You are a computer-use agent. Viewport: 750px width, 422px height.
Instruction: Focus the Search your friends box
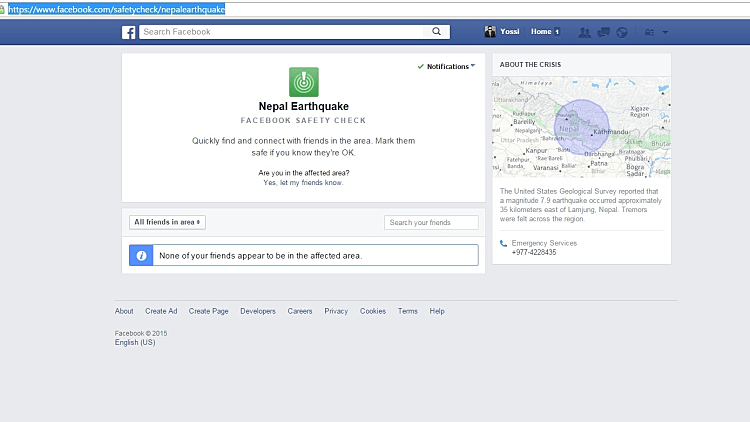[x=431, y=222]
